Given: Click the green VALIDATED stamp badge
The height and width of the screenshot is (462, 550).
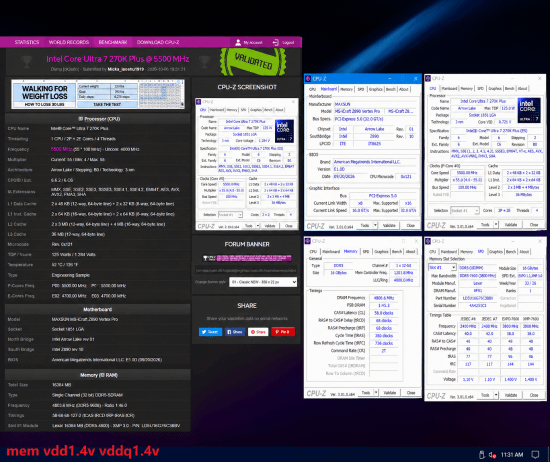Looking at the screenshot, I should [x=253, y=62].
